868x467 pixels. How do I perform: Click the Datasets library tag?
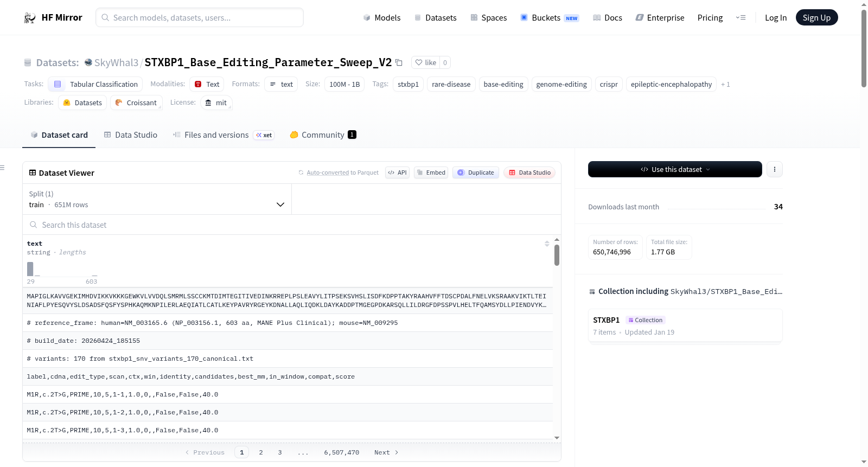(82, 103)
